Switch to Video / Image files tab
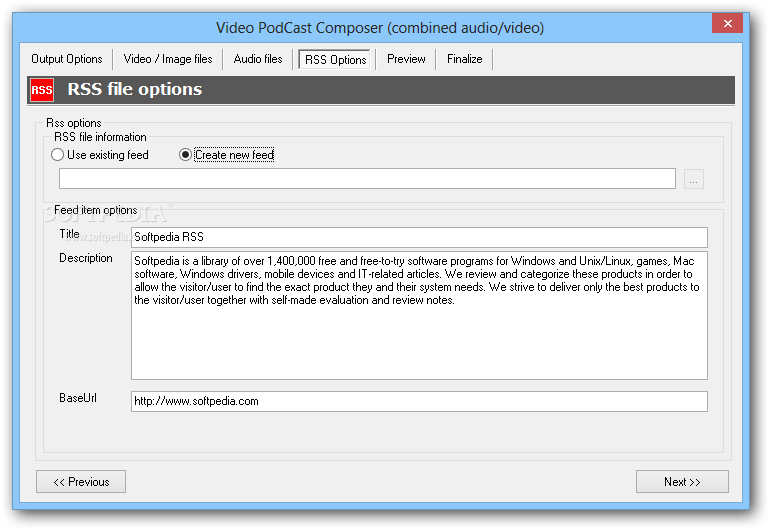Screen dimensions: 770x530 (168, 59)
